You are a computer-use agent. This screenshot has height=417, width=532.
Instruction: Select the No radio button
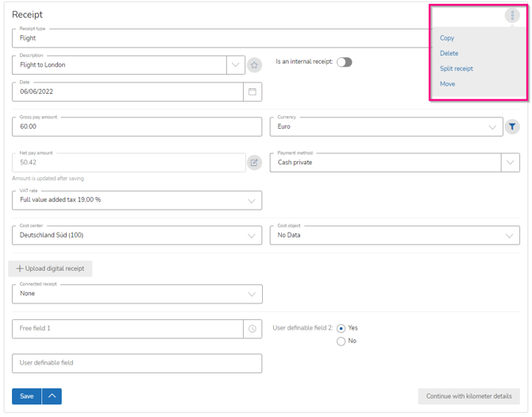point(341,342)
